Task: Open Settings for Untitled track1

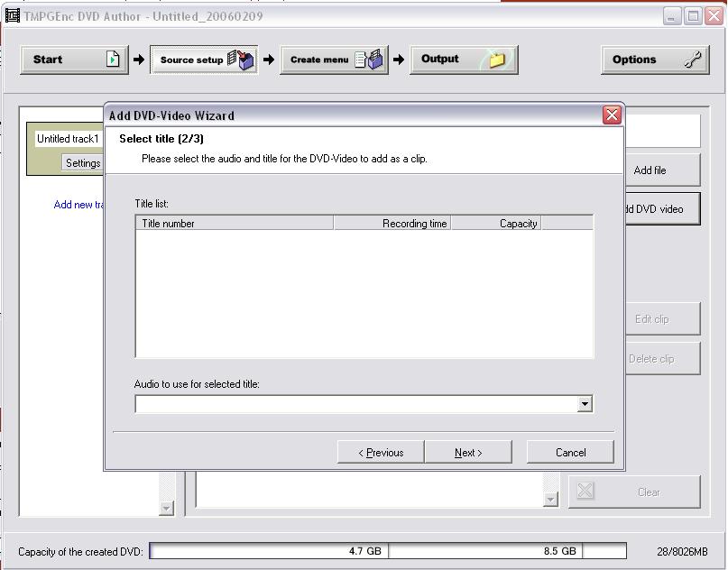Action: 83,163
